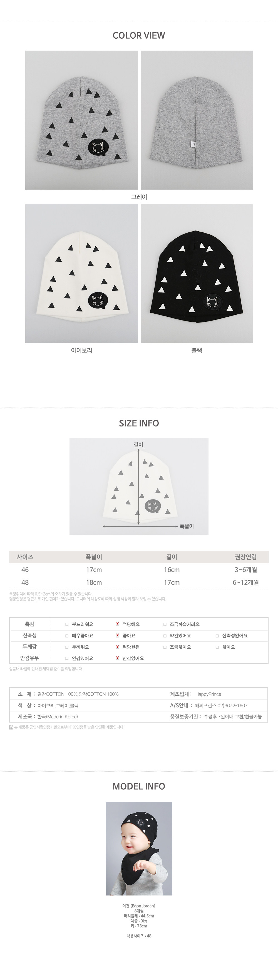Tick the 신축성없어요 checkbox
This screenshot has height=980, width=278.
click(x=217, y=636)
